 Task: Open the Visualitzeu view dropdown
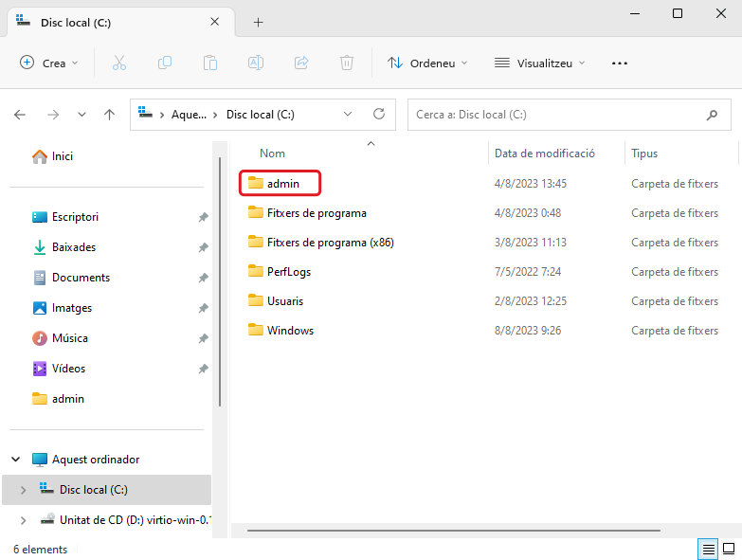click(x=540, y=63)
